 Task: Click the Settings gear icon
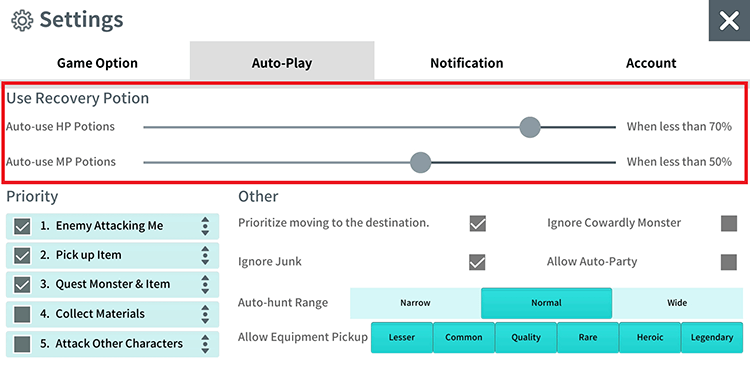pyautogui.click(x=22, y=20)
